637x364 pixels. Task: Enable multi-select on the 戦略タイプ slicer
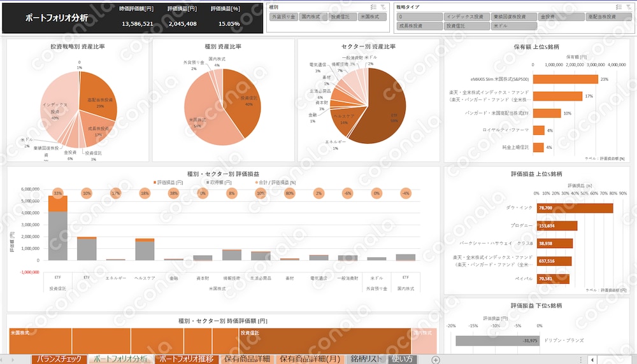tap(619, 7)
